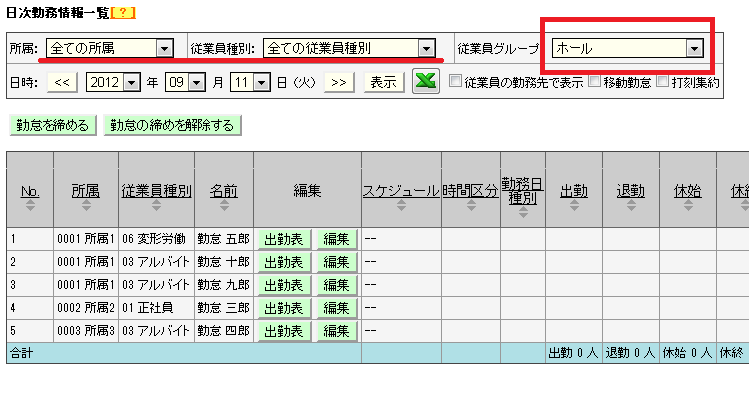This screenshot has height=393, width=749.
Task: Click the 退勤 column header link
Action: pos(631,191)
